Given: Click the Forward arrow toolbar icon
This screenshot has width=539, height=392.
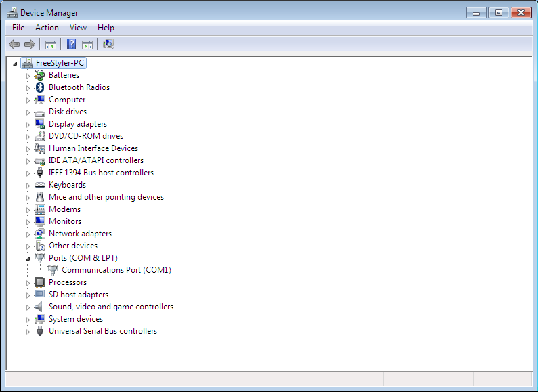Looking at the screenshot, I should 30,44.
